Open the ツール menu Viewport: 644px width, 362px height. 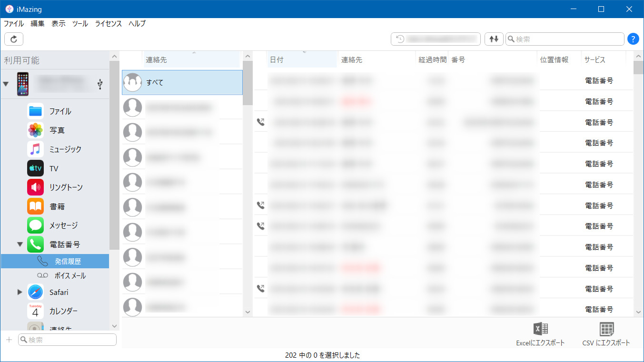80,23
